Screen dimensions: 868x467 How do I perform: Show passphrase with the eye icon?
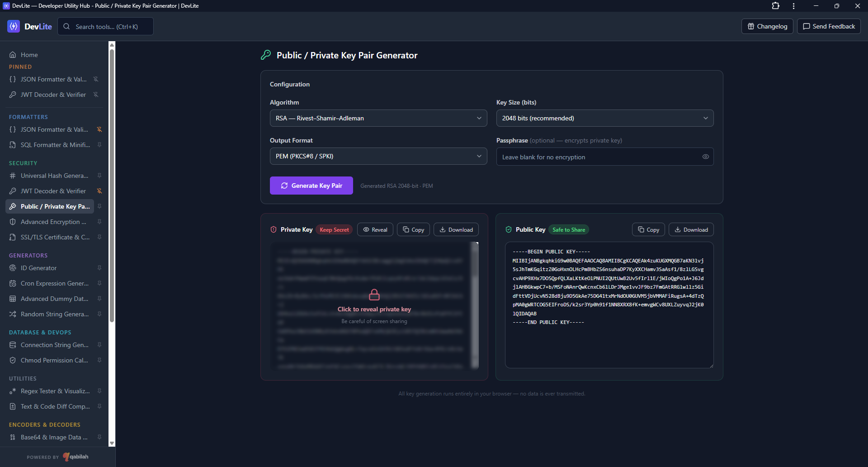tap(705, 157)
